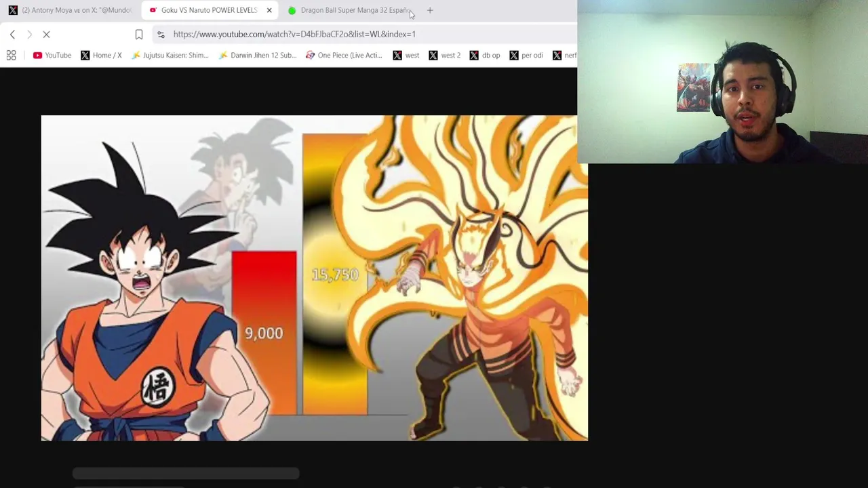Viewport: 868px width, 488px height.
Task: Open the YouTube bookmark
Action: tap(52, 55)
